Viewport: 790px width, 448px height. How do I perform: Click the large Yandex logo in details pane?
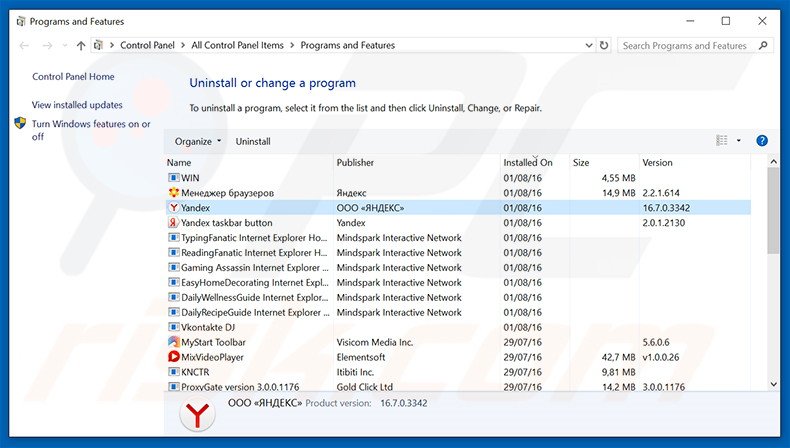(x=198, y=415)
